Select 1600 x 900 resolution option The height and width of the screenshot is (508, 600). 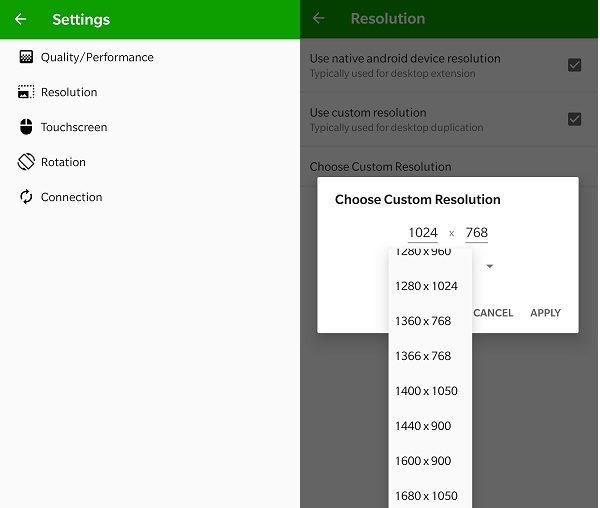click(x=426, y=461)
